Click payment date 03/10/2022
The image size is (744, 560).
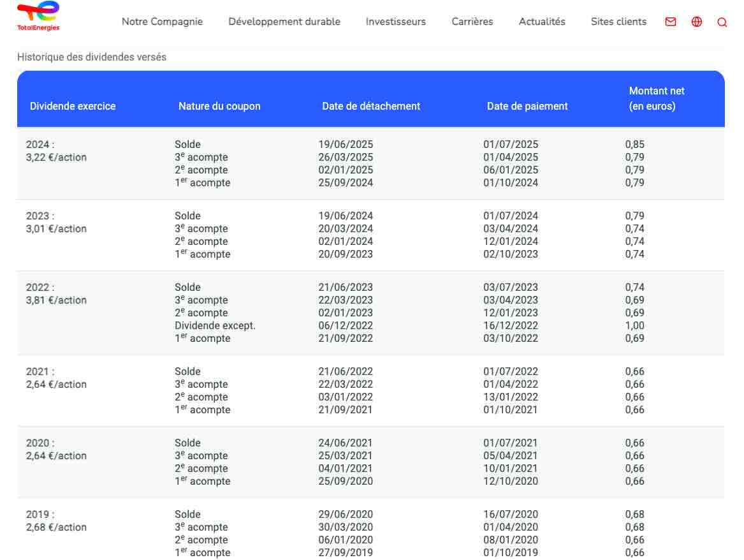click(511, 339)
